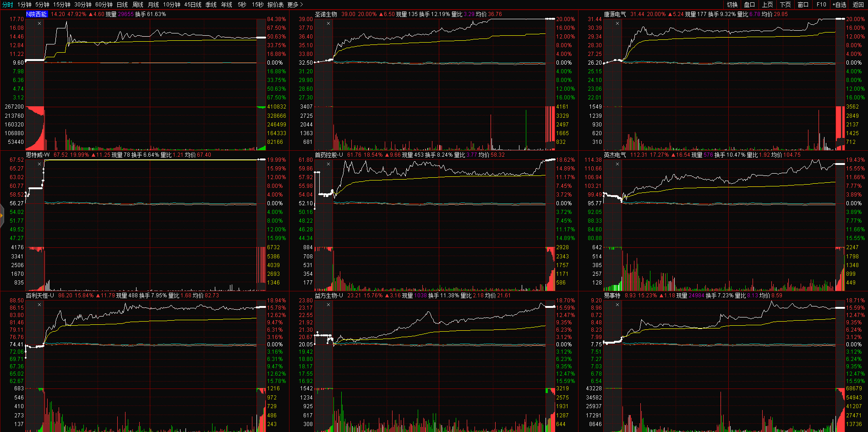
Task: Close pre-market panel in 圣诺生物 chart
Action: coord(328,23)
